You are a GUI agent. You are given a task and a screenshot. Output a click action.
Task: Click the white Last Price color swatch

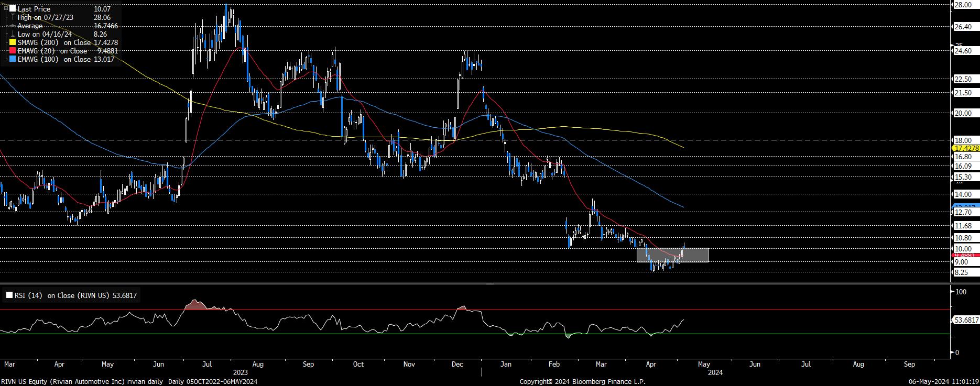pos(13,9)
